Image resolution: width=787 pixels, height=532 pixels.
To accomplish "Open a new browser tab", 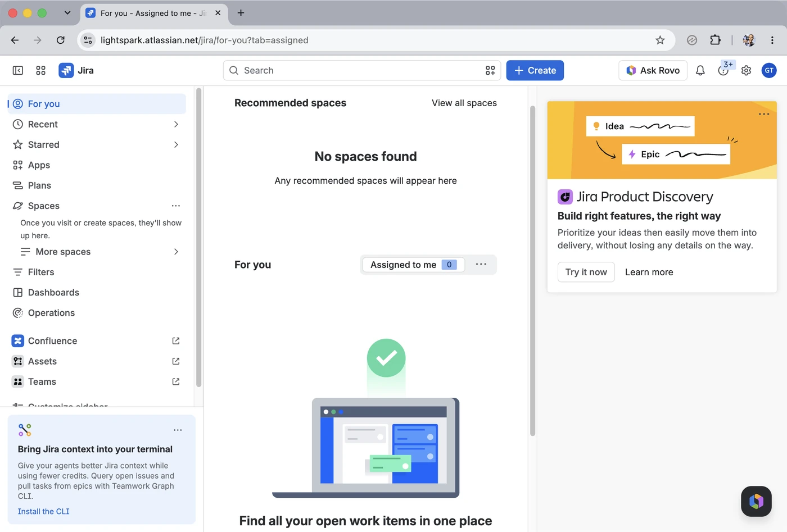I will pyautogui.click(x=241, y=13).
